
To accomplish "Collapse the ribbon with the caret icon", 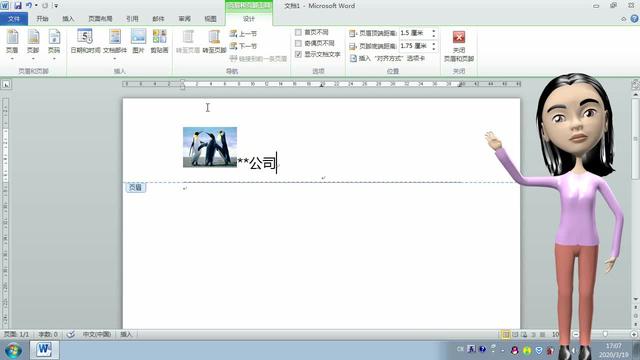I will [x=624, y=19].
